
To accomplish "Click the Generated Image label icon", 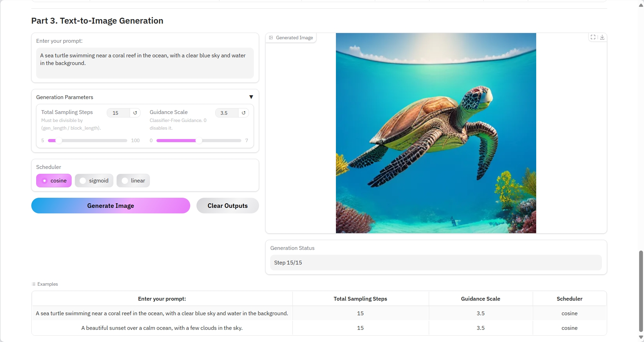I will [x=271, y=38].
